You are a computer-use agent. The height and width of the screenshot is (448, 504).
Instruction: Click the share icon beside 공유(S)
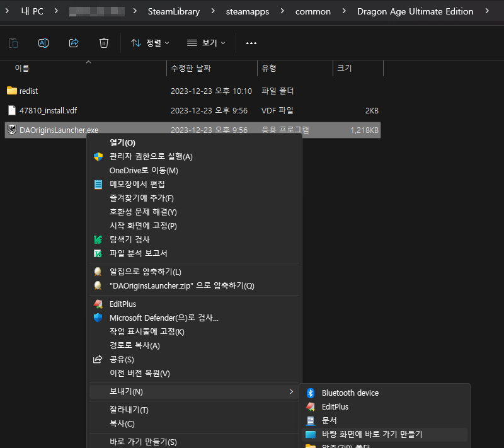(x=98, y=359)
